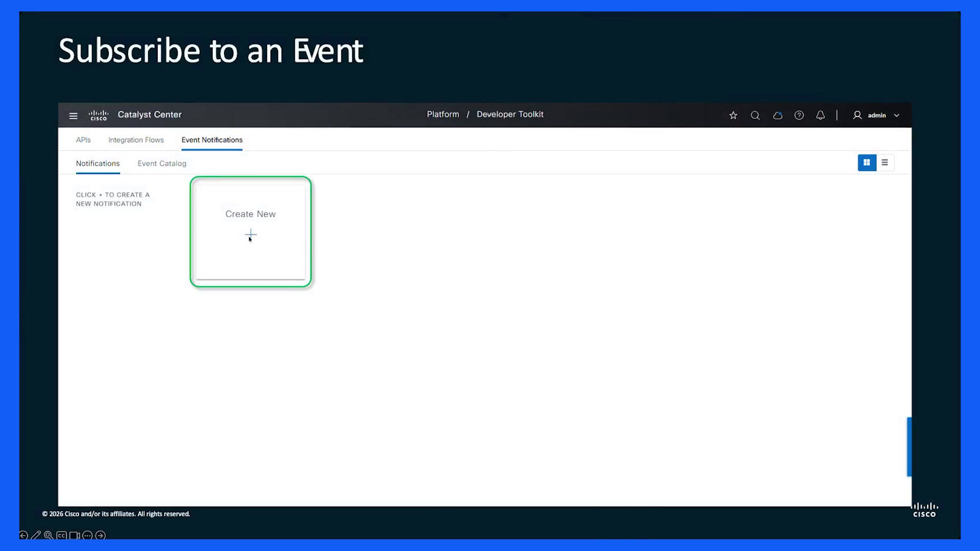This screenshot has width=980, height=551.
Task: Open the notifications bell icon
Action: coord(820,115)
